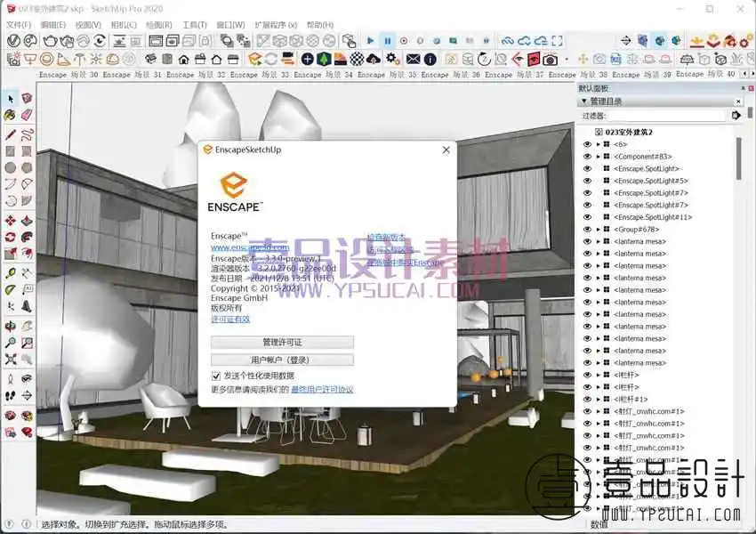Activate the pencil Line tool

[11, 134]
